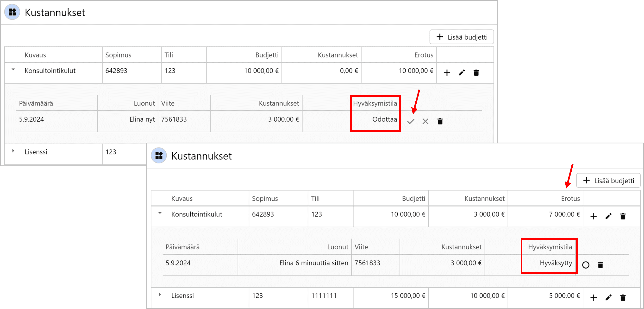Screen dimensions: 644x309
Task: Expand the Lisenssi row in lower panel
Action: tap(160, 295)
